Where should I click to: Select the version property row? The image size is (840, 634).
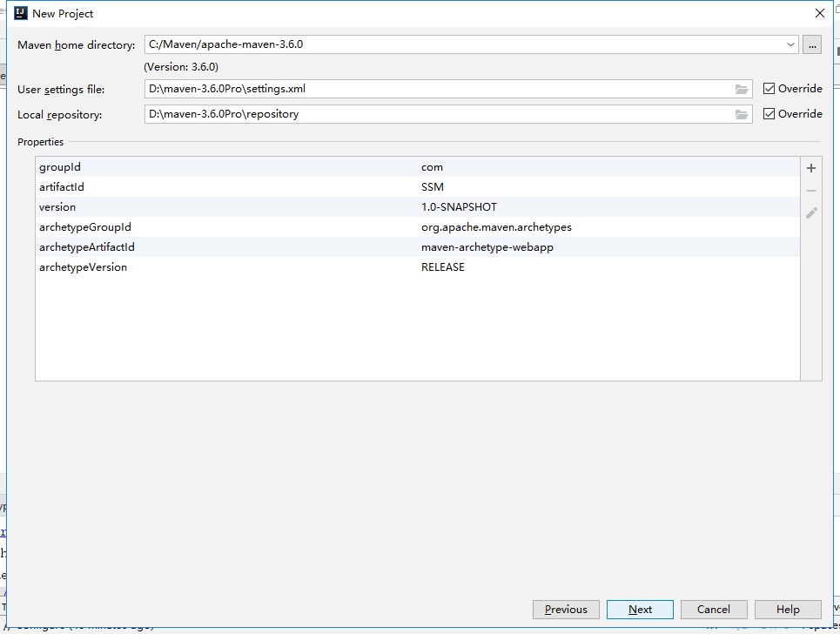pyautogui.click(x=417, y=207)
